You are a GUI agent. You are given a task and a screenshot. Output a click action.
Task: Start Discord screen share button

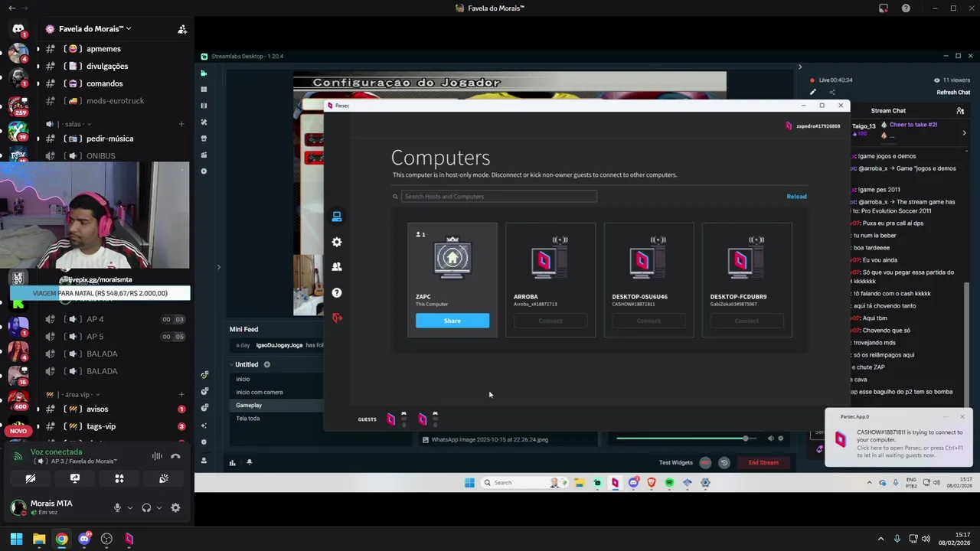(75, 479)
